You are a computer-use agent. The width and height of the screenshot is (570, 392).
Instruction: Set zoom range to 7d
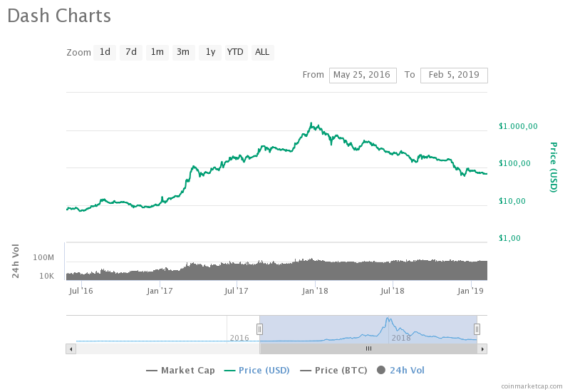click(x=131, y=52)
